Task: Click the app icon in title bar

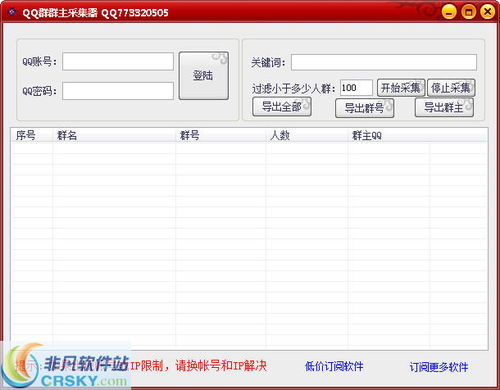Action: [12, 13]
